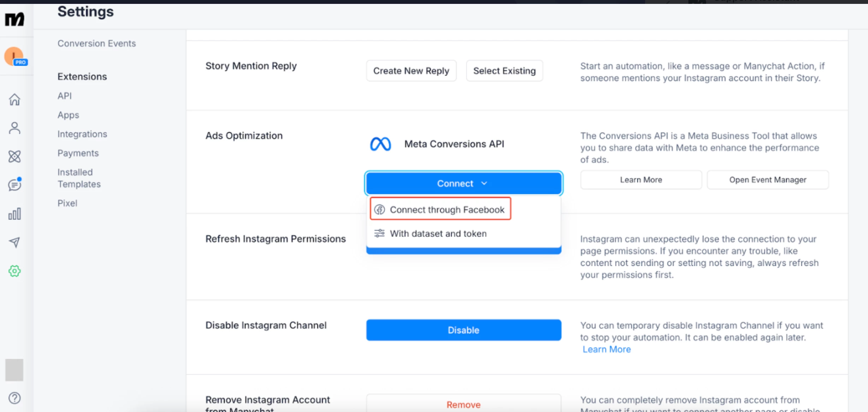Open the Installed Templates page
The height and width of the screenshot is (412, 868).
pos(79,178)
